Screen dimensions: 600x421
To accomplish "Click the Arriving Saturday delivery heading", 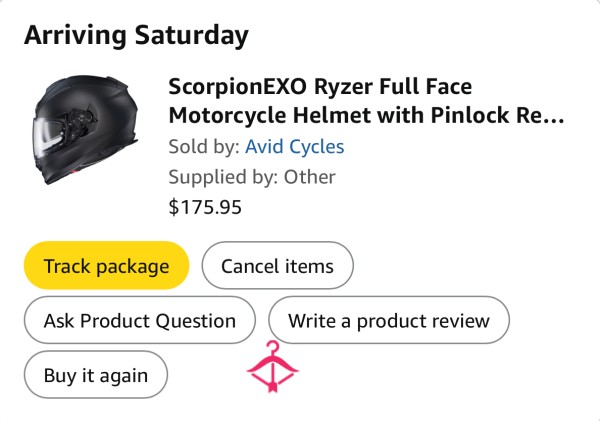I will point(136,35).
